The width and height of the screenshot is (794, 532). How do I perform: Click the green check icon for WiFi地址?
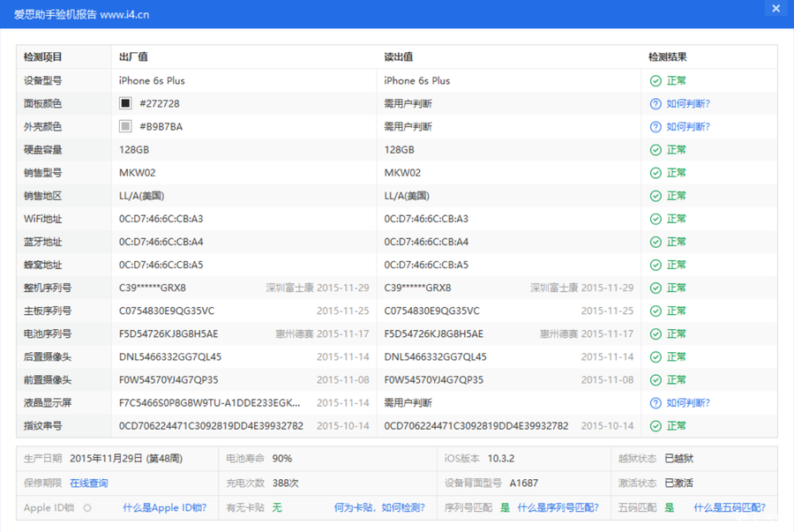point(655,219)
